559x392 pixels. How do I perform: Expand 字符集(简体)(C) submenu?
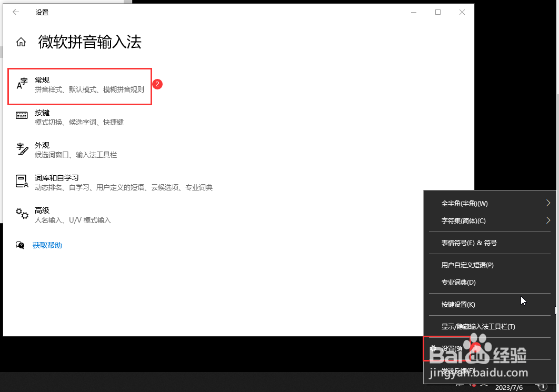[490, 221]
